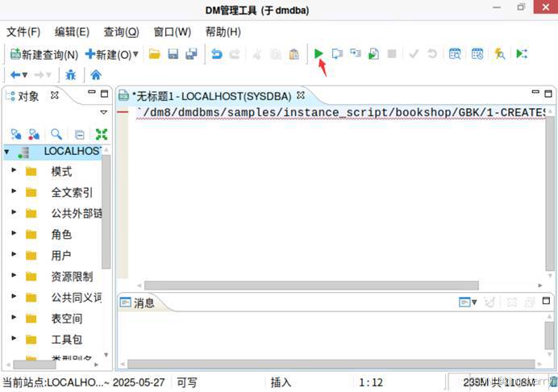Click the second calendar schedule icon

tap(477, 54)
